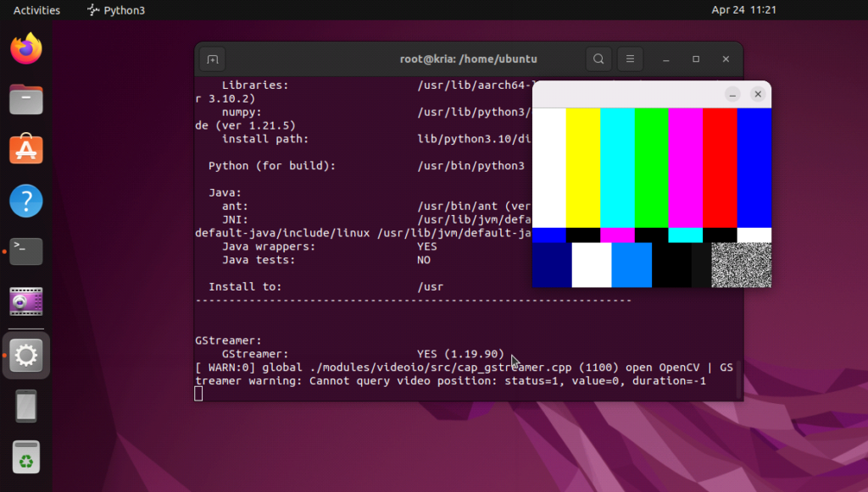868x492 pixels.
Task: Open the Help icon in the dock
Action: pyautogui.click(x=26, y=202)
